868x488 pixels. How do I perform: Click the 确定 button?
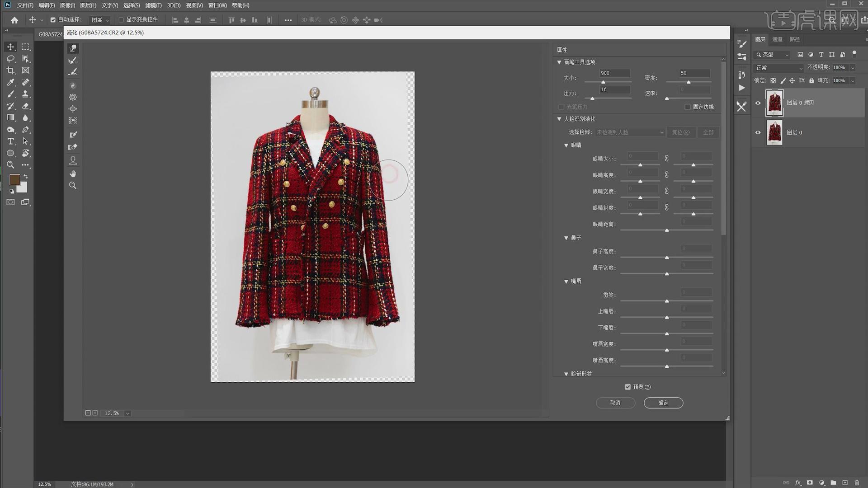pyautogui.click(x=663, y=403)
